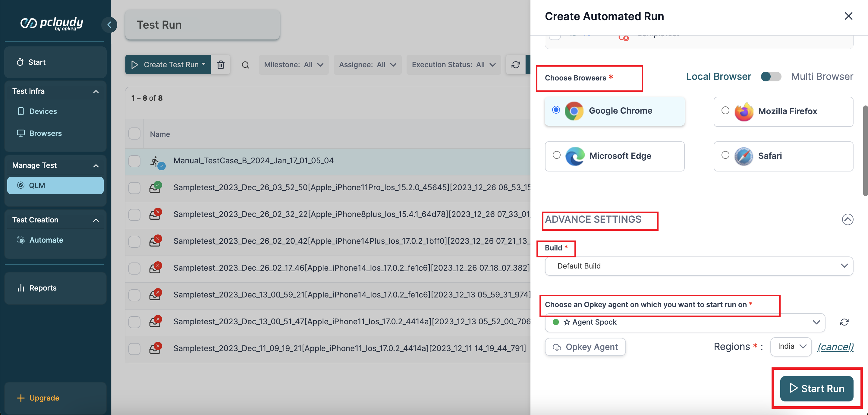Viewport: 868px width, 415px height.
Task: Click the Name column header
Action: pos(160,134)
